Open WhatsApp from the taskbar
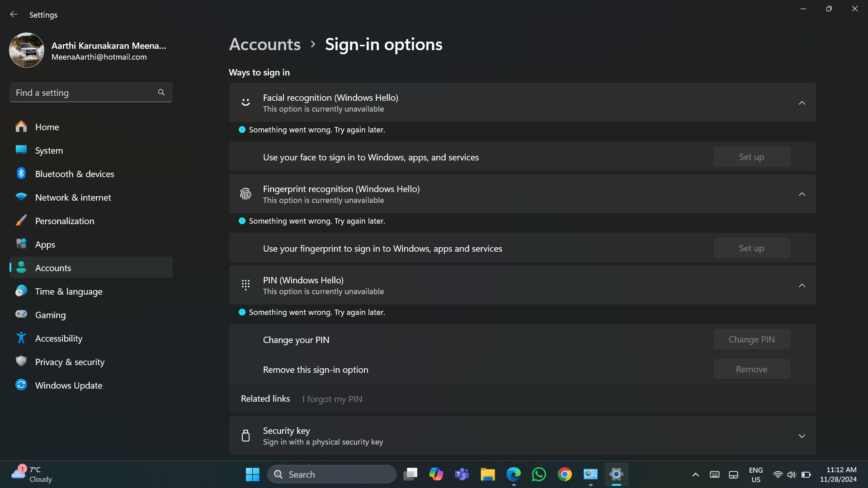Image resolution: width=868 pixels, height=488 pixels. point(539,474)
